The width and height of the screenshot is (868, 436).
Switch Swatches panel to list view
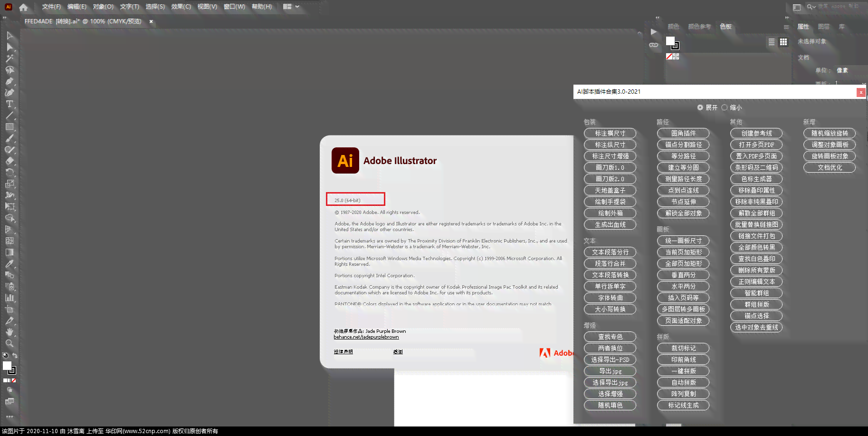point(772,42)
